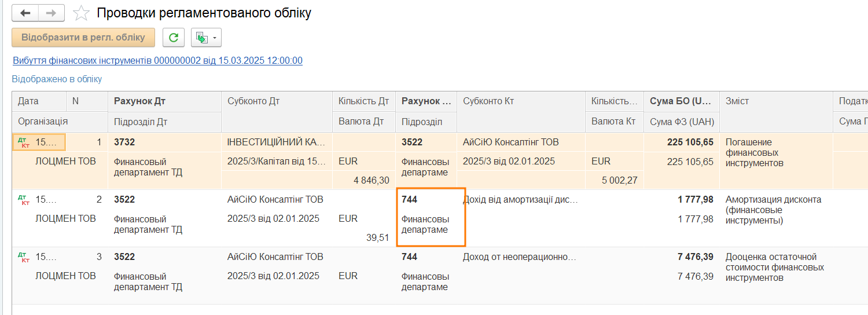Select ІНВЕСТИЦІЙНИЙ КА... subconto cell
The image size is (868, 315).
click(x=277, y=142)
